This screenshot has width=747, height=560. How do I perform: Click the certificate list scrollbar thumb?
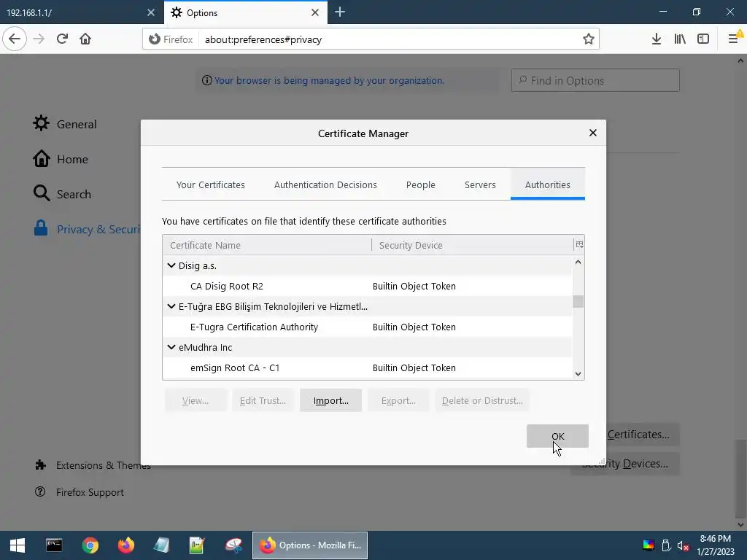(x=578, y=301)
